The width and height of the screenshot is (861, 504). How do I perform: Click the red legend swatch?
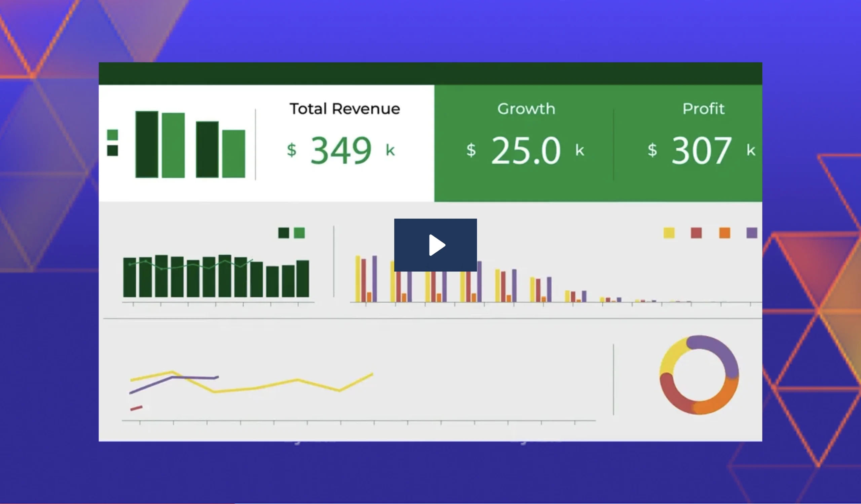tap(696, 233)
